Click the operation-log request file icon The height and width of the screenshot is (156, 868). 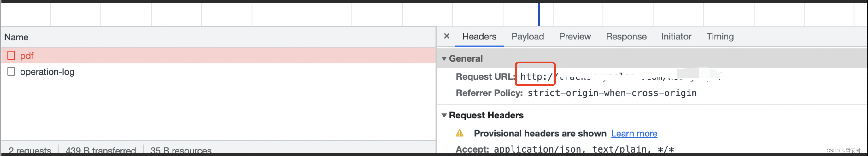pos(11,72)
